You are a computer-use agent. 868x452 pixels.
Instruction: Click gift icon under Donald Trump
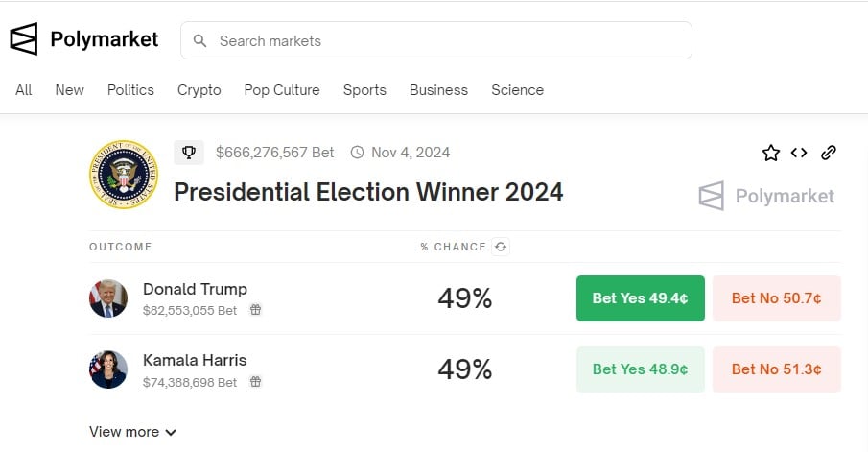(x=255, y=310)
